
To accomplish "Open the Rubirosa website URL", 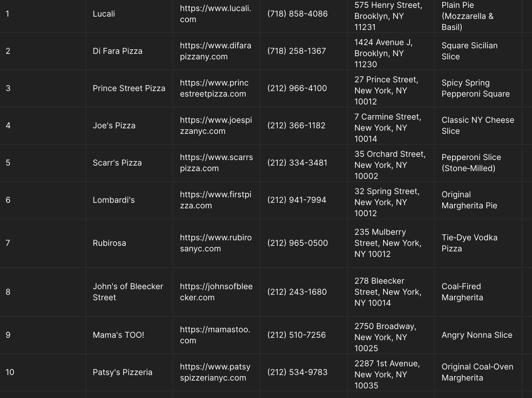I will [x=216, y=243].
